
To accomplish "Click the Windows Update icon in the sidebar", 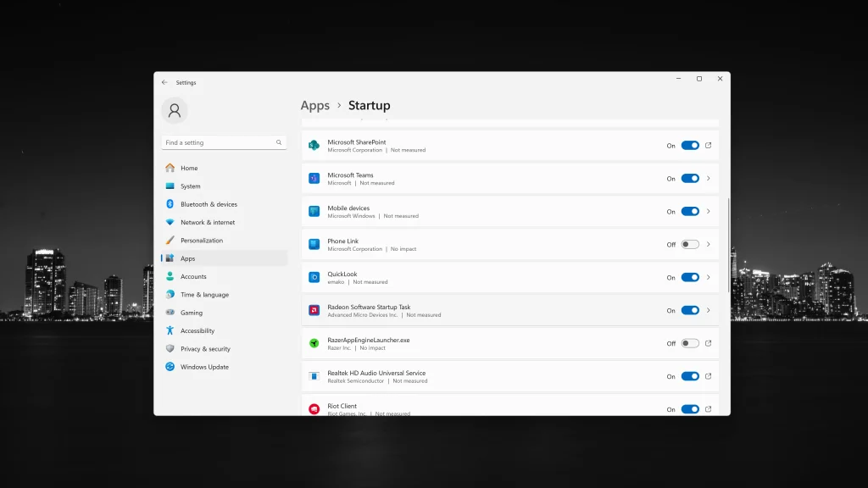I will tap(170, 367).
